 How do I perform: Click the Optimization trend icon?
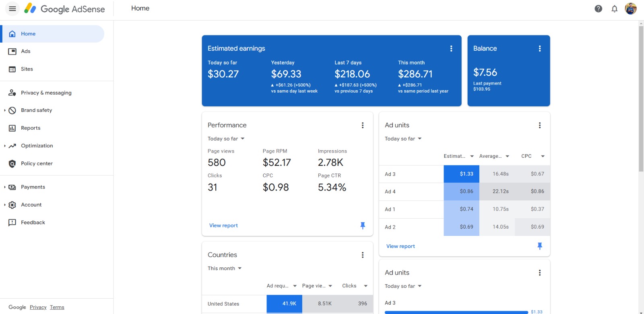coord(12,146)
